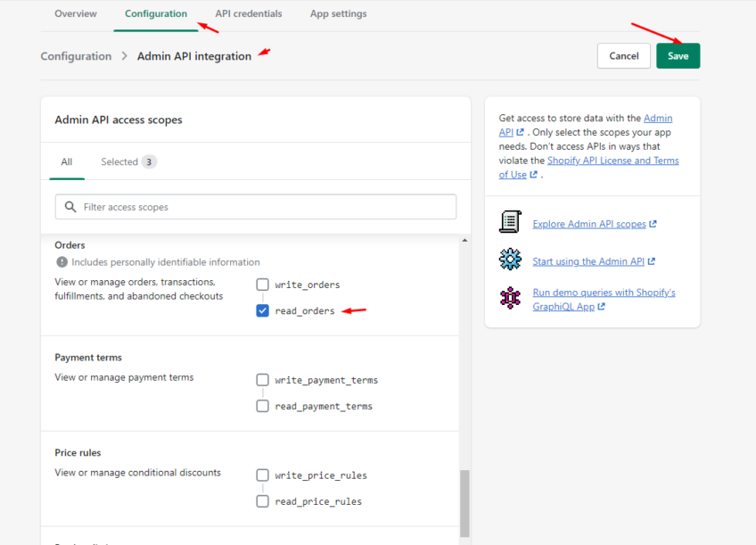Open Run demo queries with GraphiQL App link
This screenshot has height=545, width=756.
click(604, 299)
